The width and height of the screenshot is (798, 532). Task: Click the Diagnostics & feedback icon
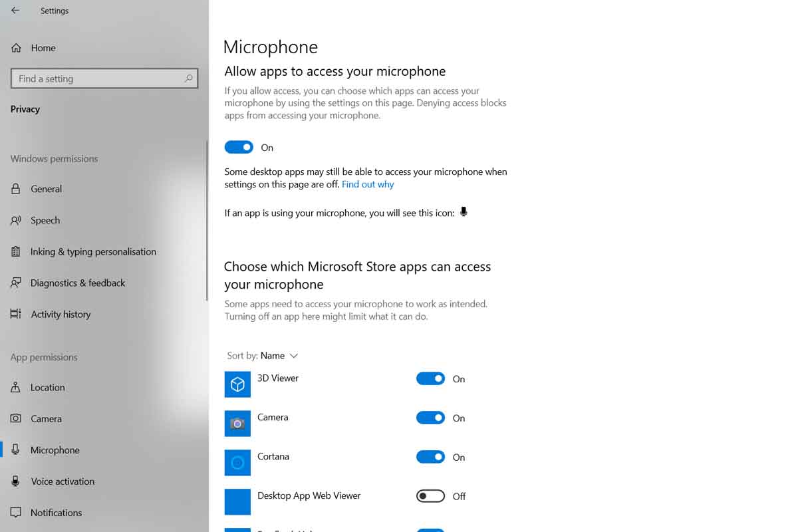16,283
